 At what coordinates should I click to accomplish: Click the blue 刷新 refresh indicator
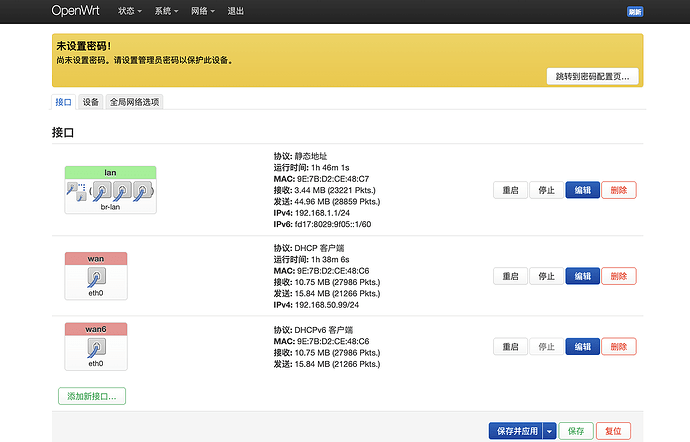(x=634, y=12)
